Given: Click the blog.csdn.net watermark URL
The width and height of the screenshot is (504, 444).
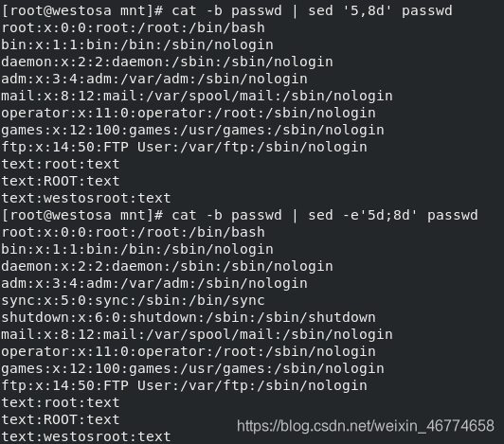Looking at the screenshot, I should [x=366, y=426].
